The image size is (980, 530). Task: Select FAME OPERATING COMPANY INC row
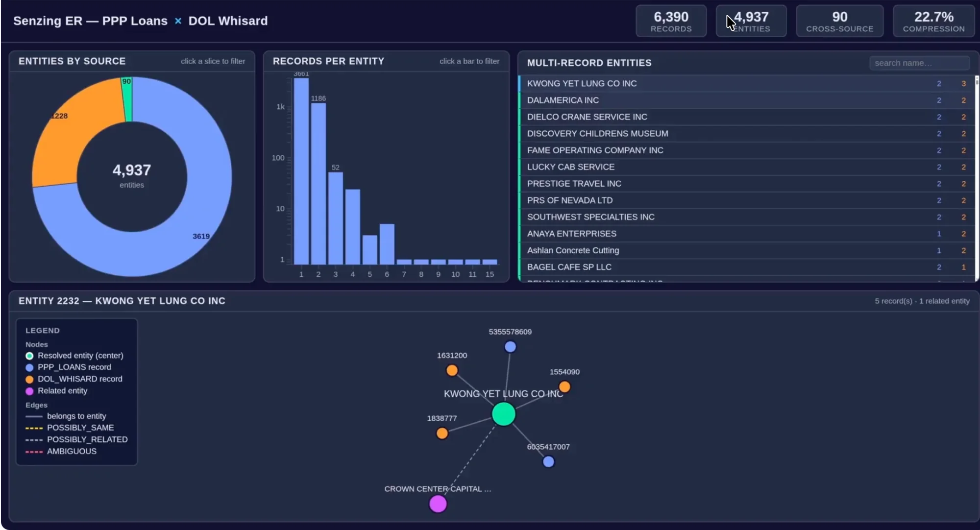click(x=747, y=150)
